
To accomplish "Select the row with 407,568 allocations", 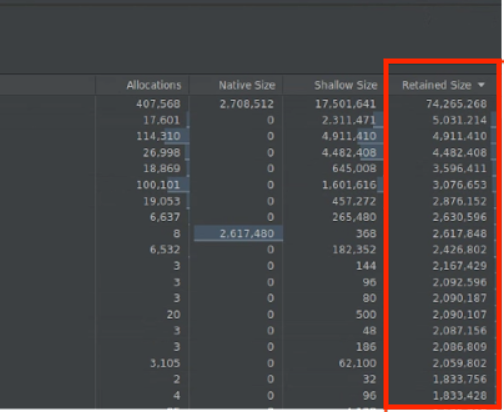I will coord(248,104).
